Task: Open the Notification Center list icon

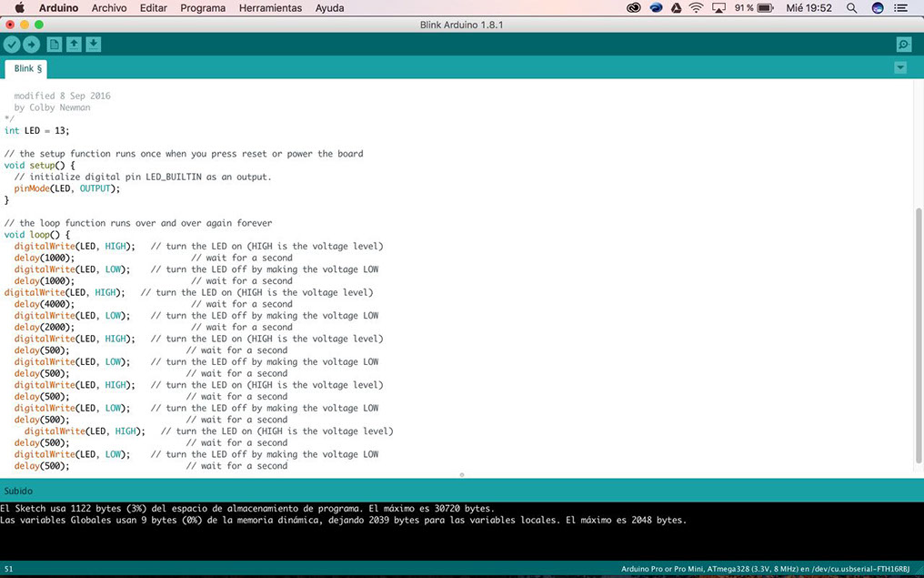Action: pyautogui.click(x=900, y=8)
